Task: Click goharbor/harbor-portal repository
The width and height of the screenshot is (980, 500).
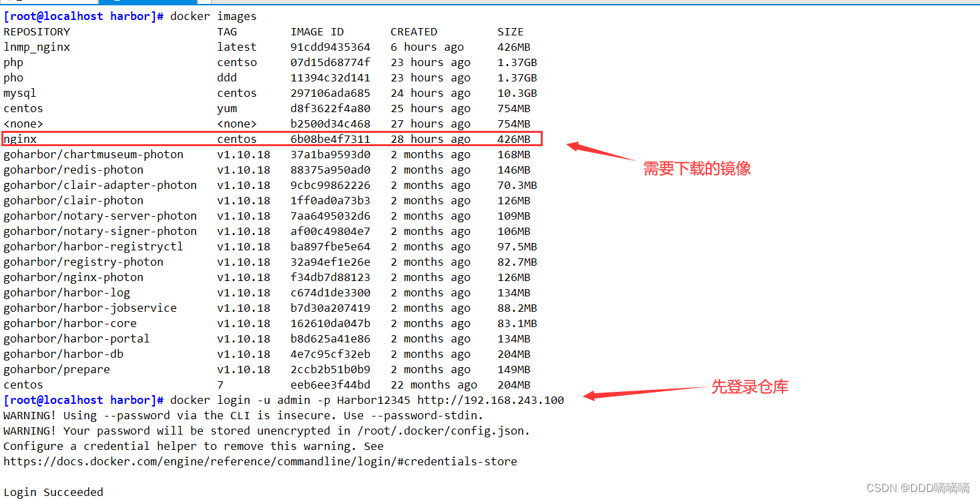Action: coord(77,338)
